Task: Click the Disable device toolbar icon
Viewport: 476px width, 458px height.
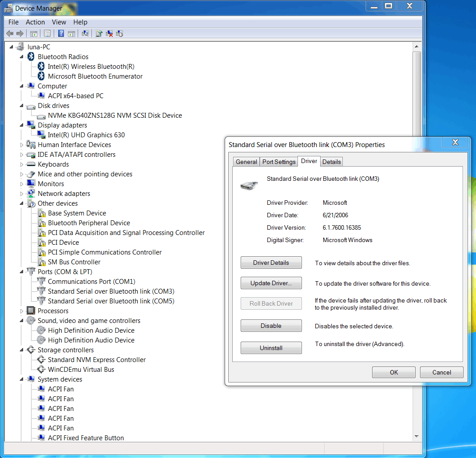Action: (119, 33)
